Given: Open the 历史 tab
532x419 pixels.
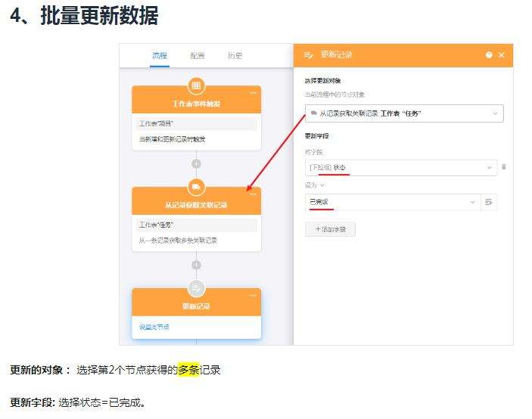Looking at the screenshot, I should pyautogui.click(x=235, y=56).
